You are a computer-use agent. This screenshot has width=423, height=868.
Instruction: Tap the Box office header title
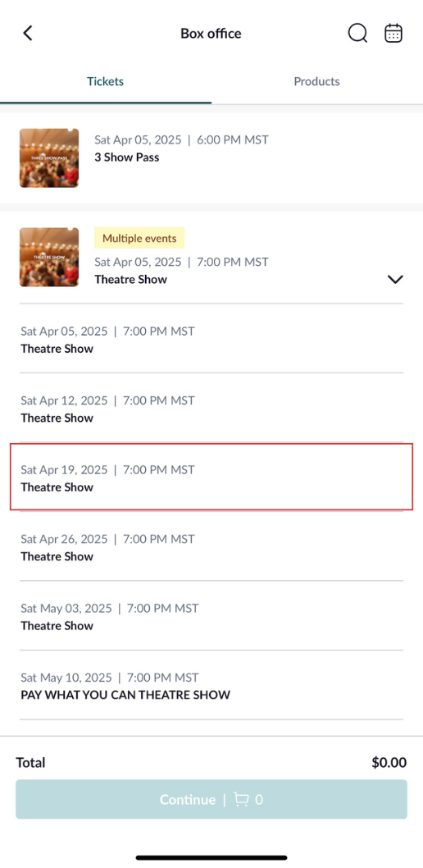coord(211,33)
